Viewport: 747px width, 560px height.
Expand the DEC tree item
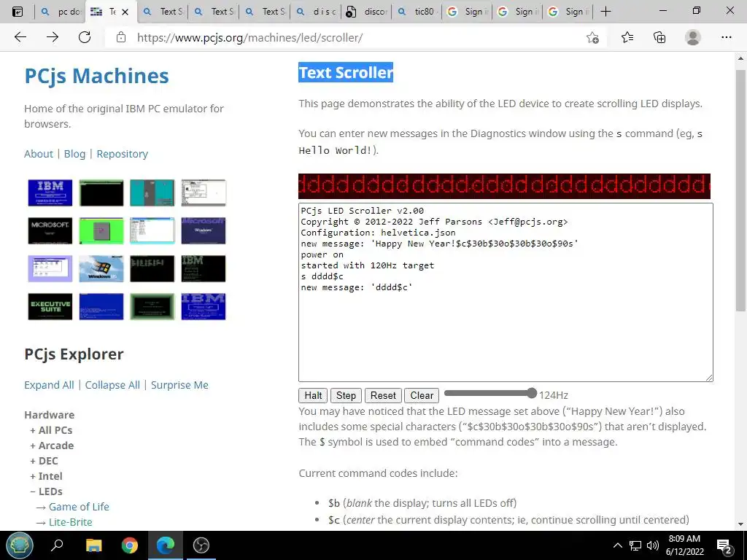pyautogui.click(x=44, y=461)
